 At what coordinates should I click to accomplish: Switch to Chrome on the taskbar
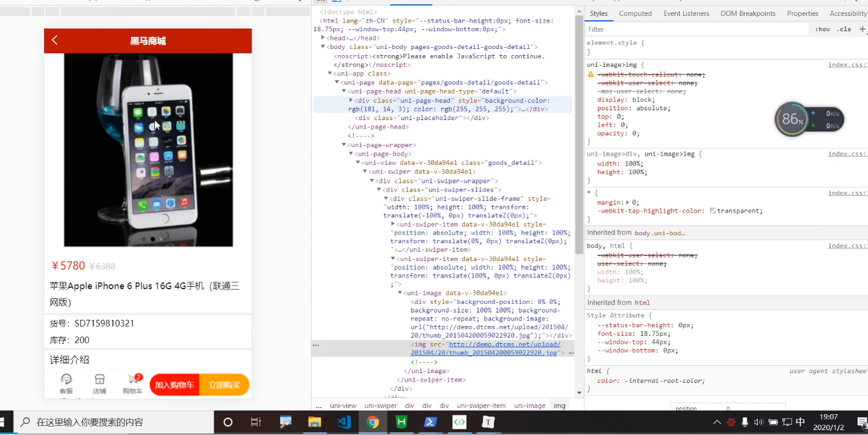(x=373, y=422)
